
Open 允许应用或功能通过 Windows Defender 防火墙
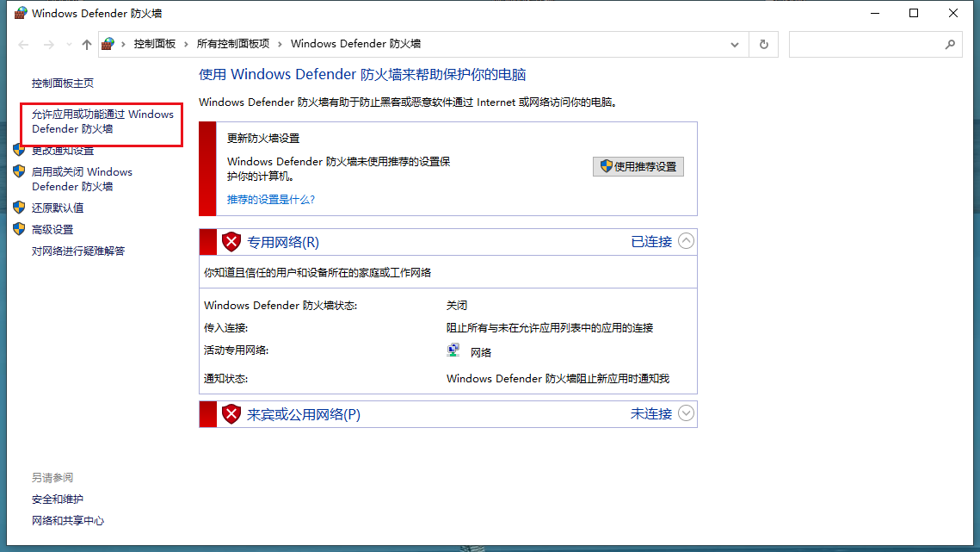tap(102, 121)
